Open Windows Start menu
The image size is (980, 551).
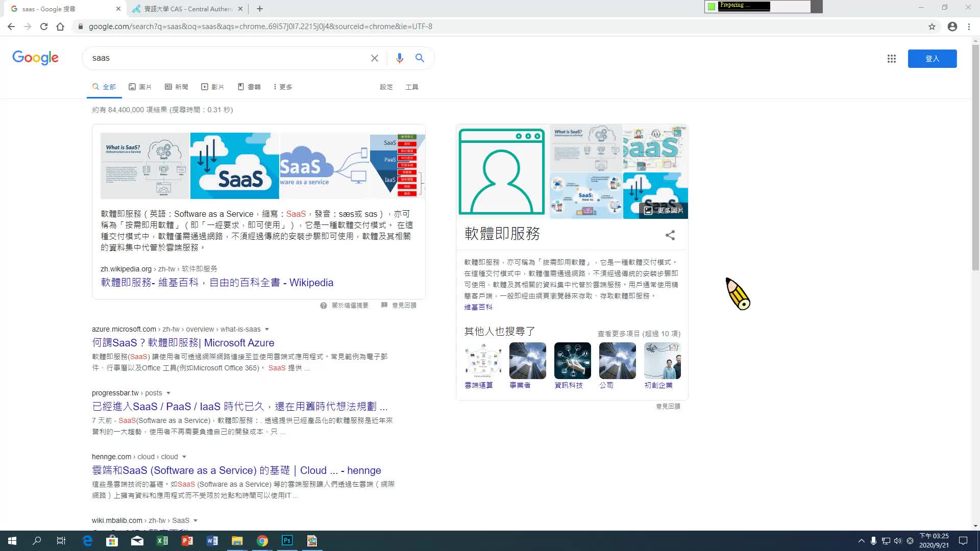(x=12, y=541)
